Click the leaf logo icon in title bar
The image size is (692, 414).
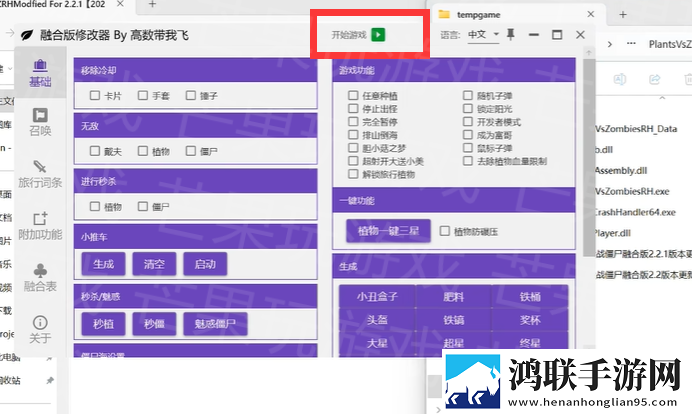(27, 35)
